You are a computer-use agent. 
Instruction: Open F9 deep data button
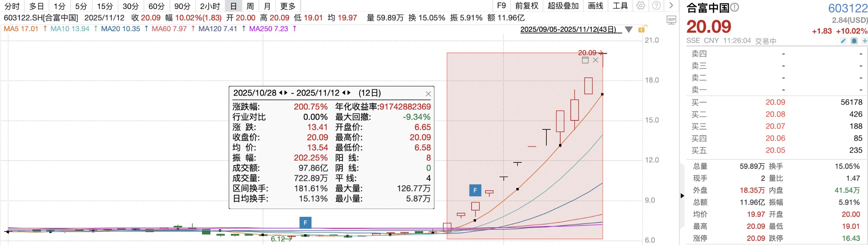click(501, 6)
